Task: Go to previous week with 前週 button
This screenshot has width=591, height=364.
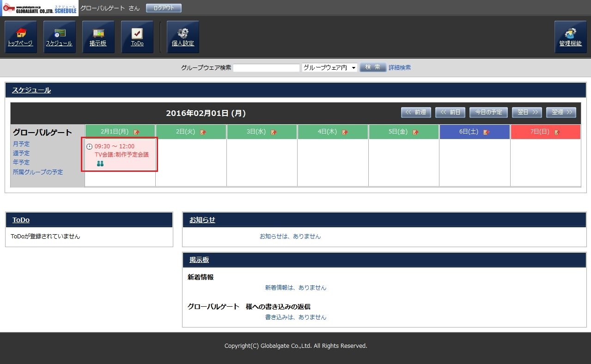Action: (x=416, y=112)
